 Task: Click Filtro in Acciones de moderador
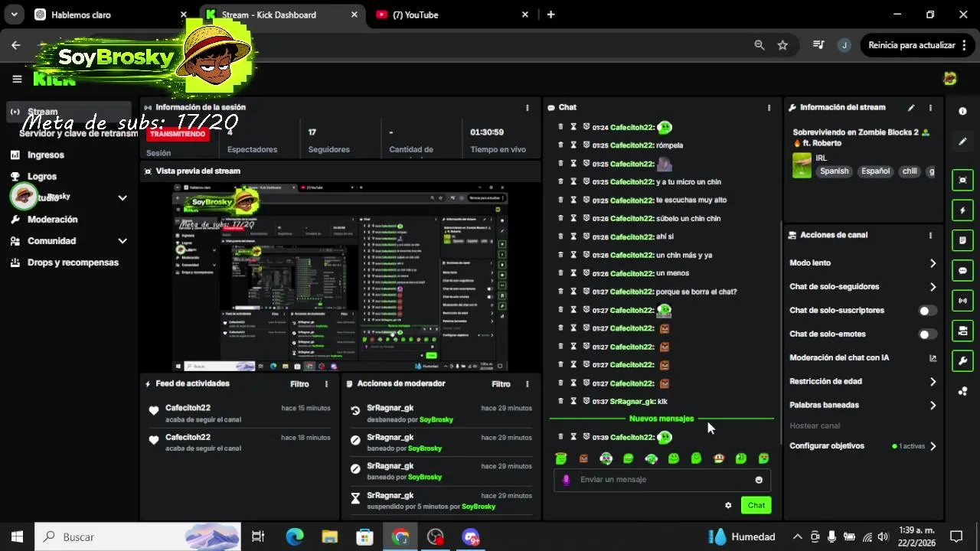pos(501,384)
